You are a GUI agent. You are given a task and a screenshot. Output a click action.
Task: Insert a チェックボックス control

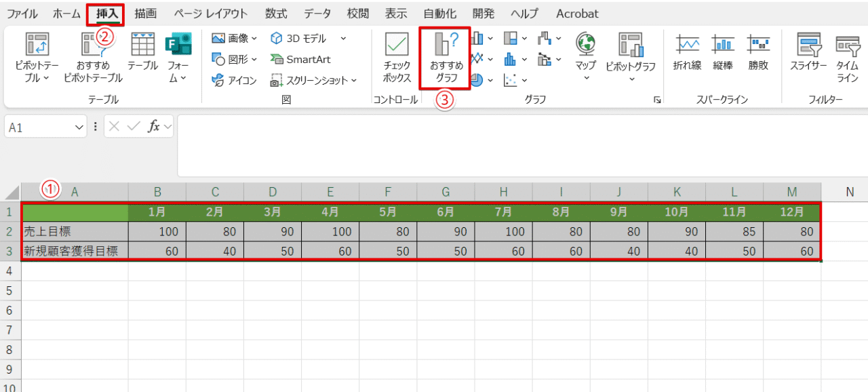pos(397,57)
